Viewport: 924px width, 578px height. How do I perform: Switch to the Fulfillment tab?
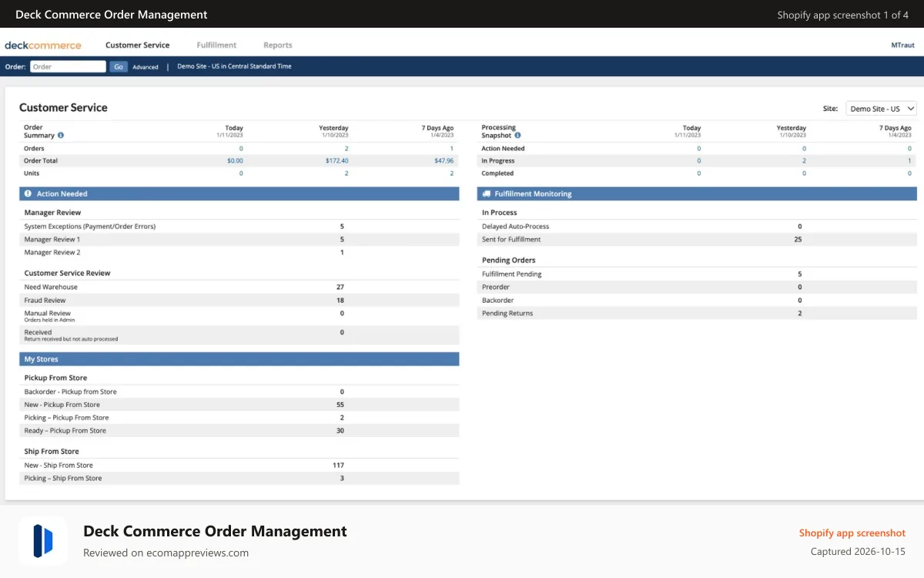[x=216, y=45]
